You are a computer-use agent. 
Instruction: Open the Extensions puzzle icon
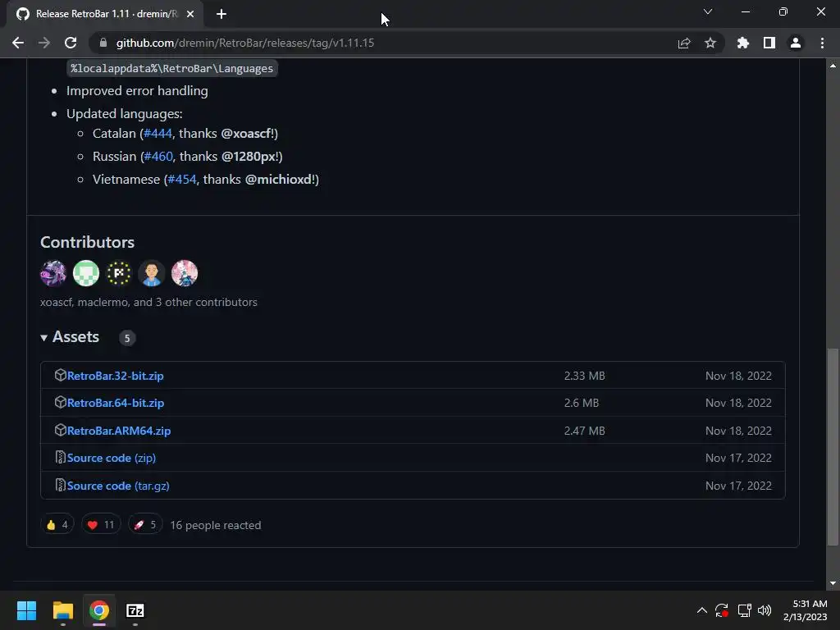coord(743,43)
